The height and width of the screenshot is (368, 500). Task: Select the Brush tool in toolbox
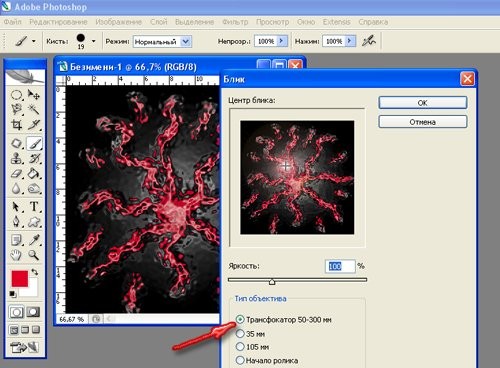[34, 144]
